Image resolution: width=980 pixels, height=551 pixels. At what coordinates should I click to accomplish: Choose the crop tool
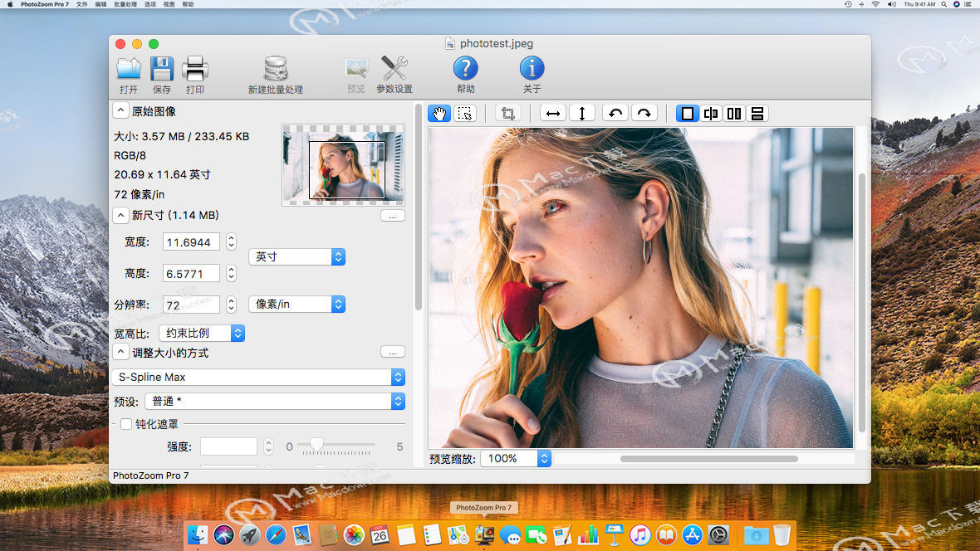pos(508,114)
